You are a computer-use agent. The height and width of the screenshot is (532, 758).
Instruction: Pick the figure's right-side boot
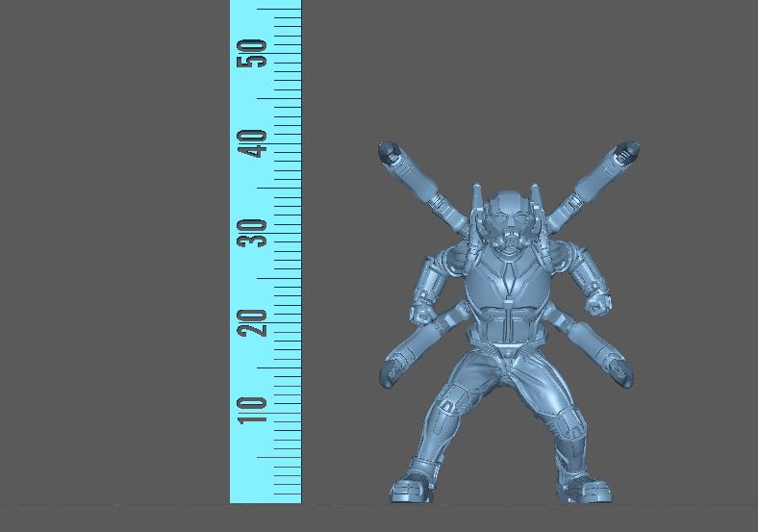click(x=585, y=488)
